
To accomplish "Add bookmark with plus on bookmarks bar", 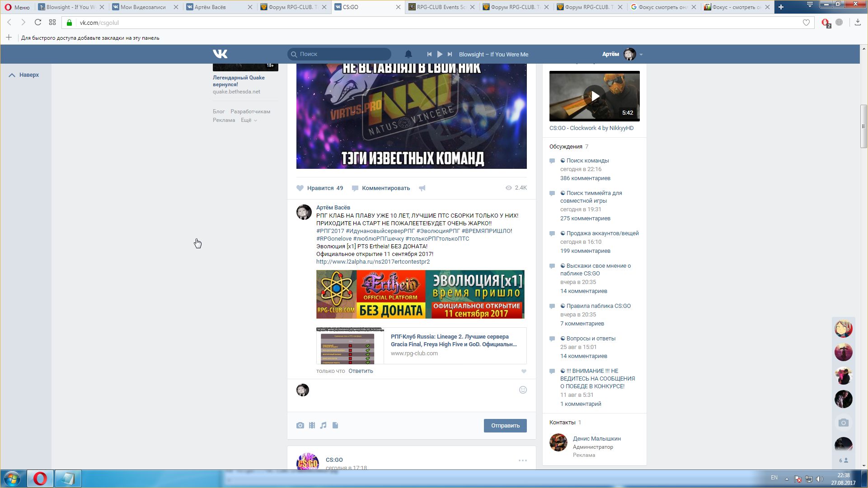I will (9, 37).
